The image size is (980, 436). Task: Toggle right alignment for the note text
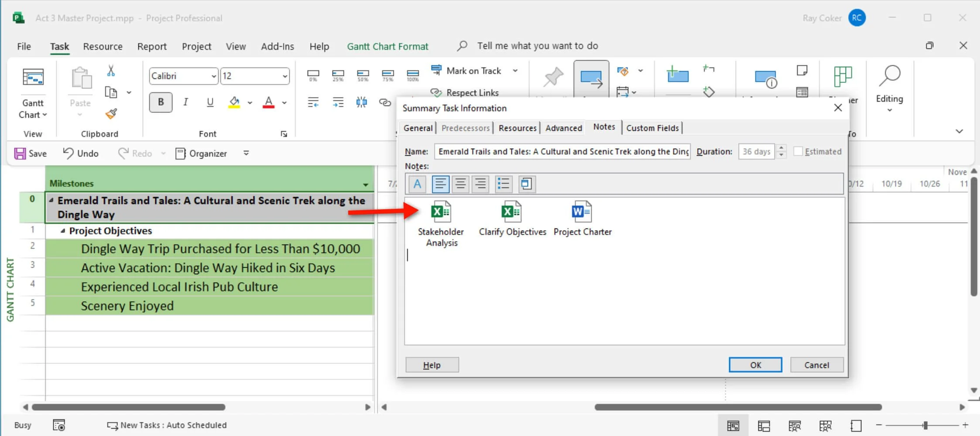pos(480,184)
